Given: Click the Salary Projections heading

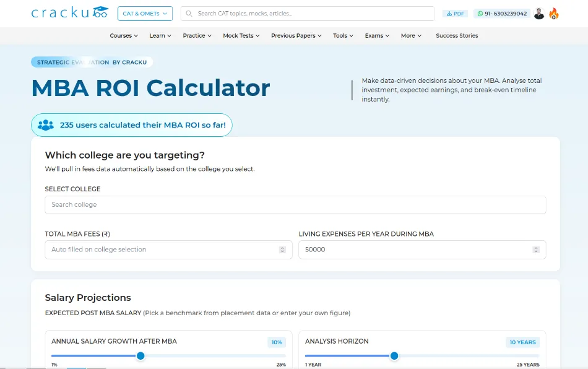Looking at the screenshot, I should pos(88,298).
